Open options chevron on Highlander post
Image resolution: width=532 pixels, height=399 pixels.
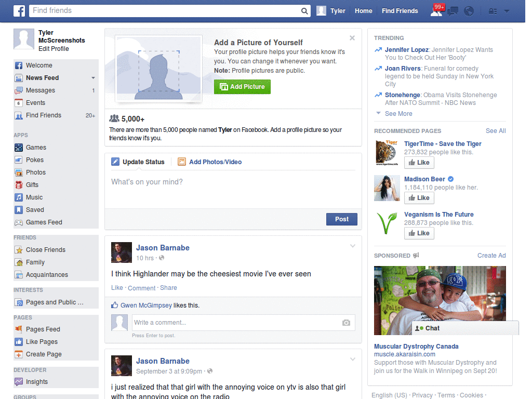353,246
